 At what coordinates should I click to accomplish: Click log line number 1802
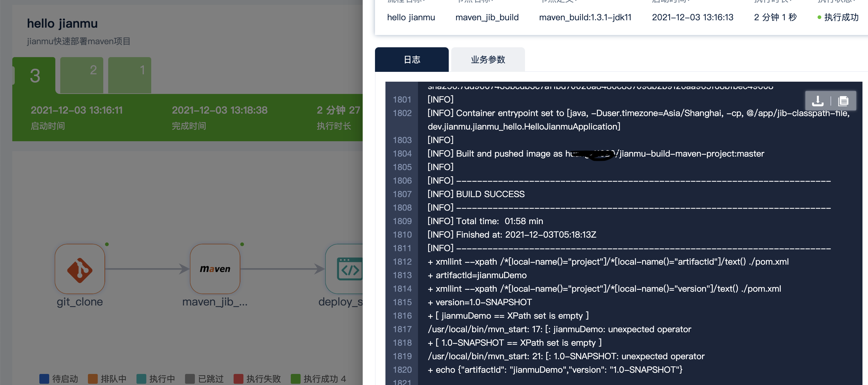[x=402, y=113]
